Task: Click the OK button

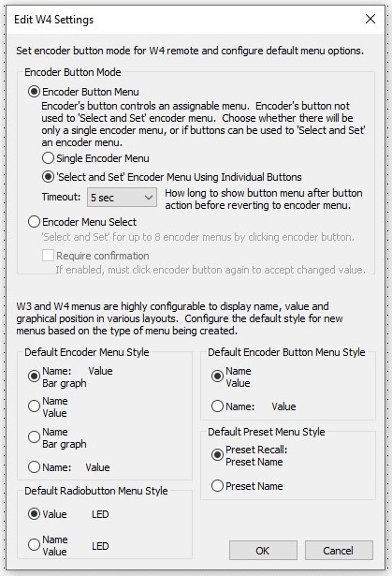Action: pyautogui.click(x=263, y=550)
